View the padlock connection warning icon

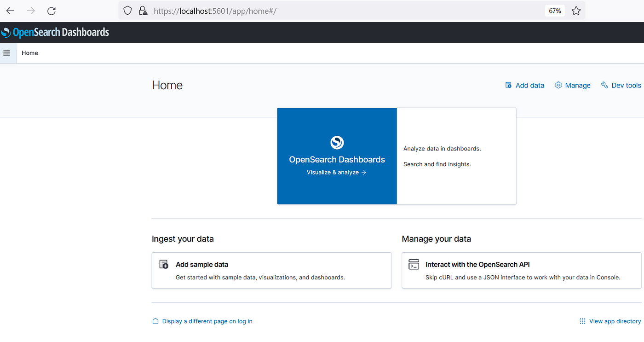[x=143, y=11]
